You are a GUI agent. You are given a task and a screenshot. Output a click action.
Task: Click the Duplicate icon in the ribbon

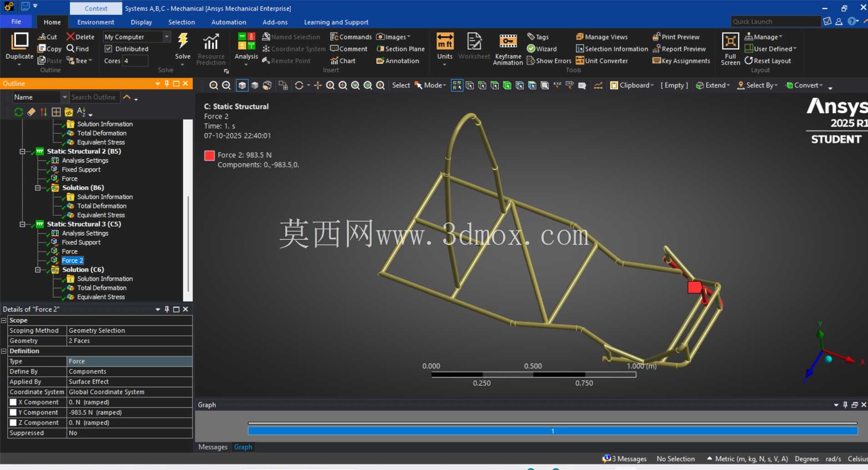(x=20, y=41)
